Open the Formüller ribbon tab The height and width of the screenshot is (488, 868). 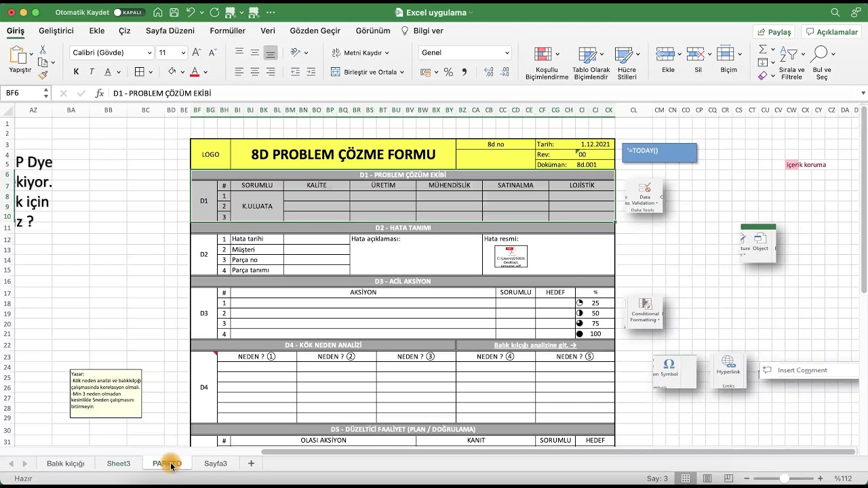point(228,31)
